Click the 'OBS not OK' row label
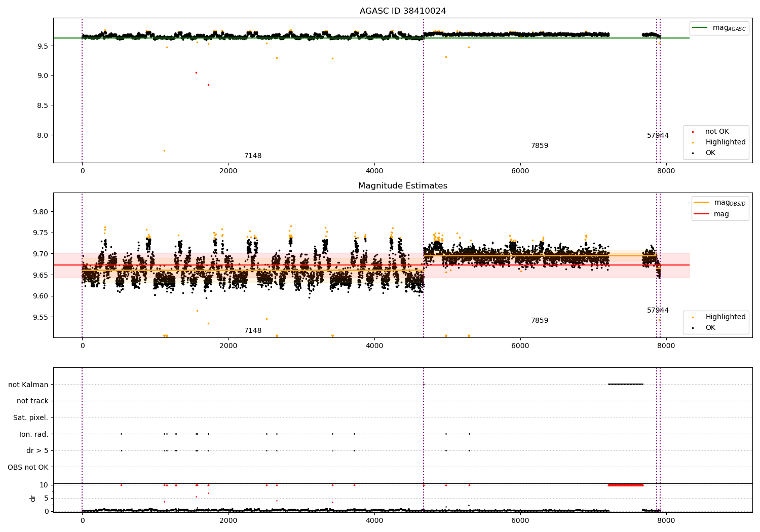The height and width of the screenshot is (532, 760). [x=28, y=467]
